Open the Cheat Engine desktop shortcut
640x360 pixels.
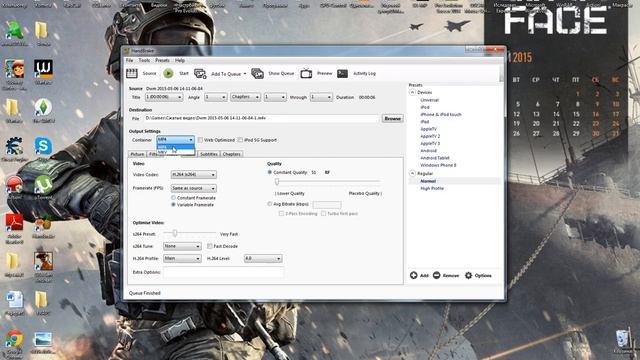click(x=14, y=146)
